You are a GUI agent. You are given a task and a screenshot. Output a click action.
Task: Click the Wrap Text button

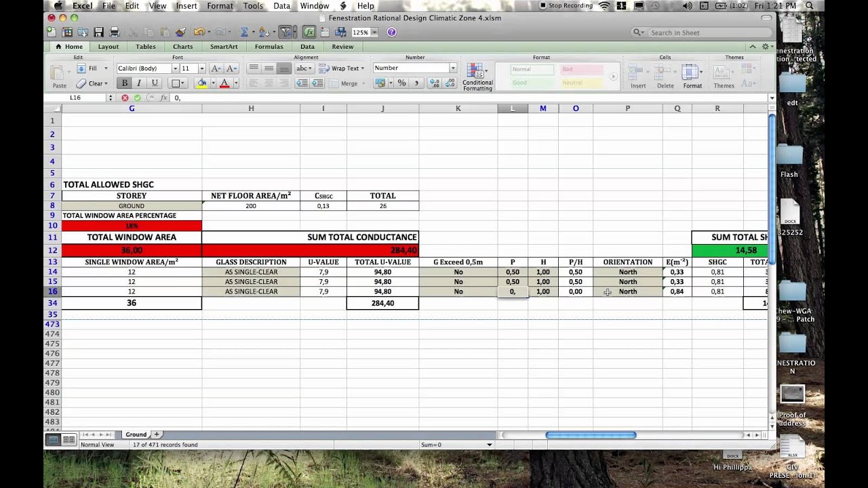coord(342,68)
